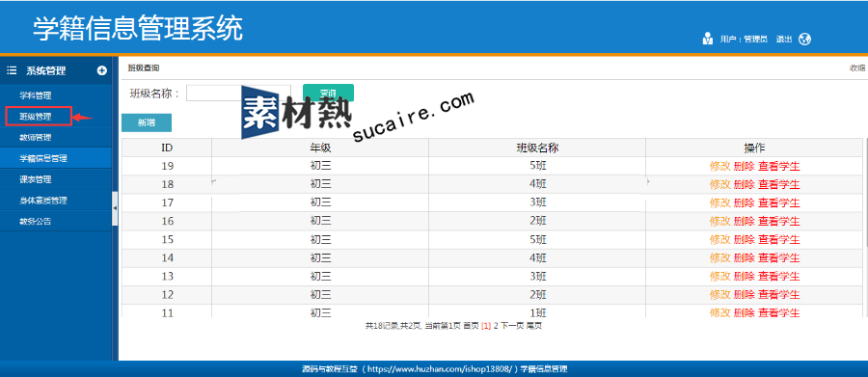This screenshot has width=868, height=377.
Task: Click 退出 to log out
Action: point(784,40)
